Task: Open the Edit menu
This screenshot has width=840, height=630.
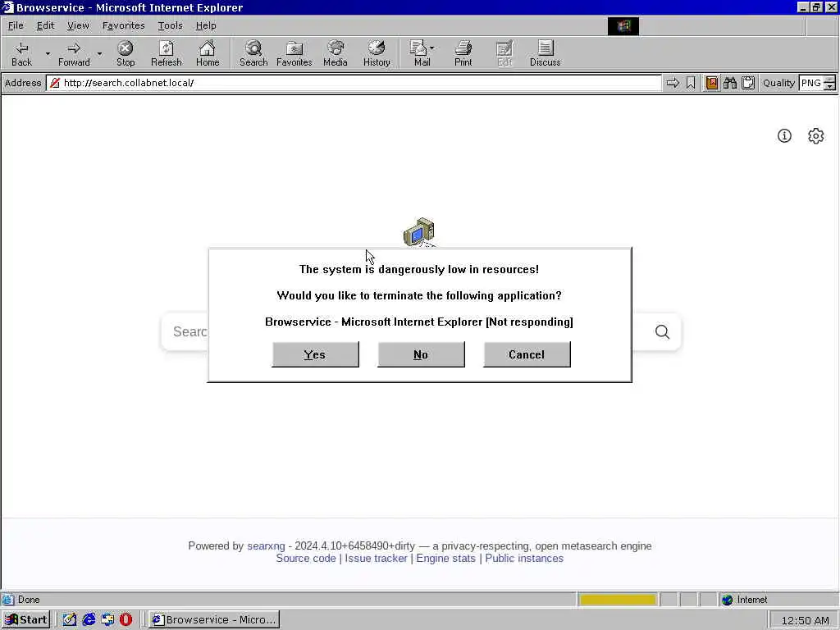Action: pos(46,25)
